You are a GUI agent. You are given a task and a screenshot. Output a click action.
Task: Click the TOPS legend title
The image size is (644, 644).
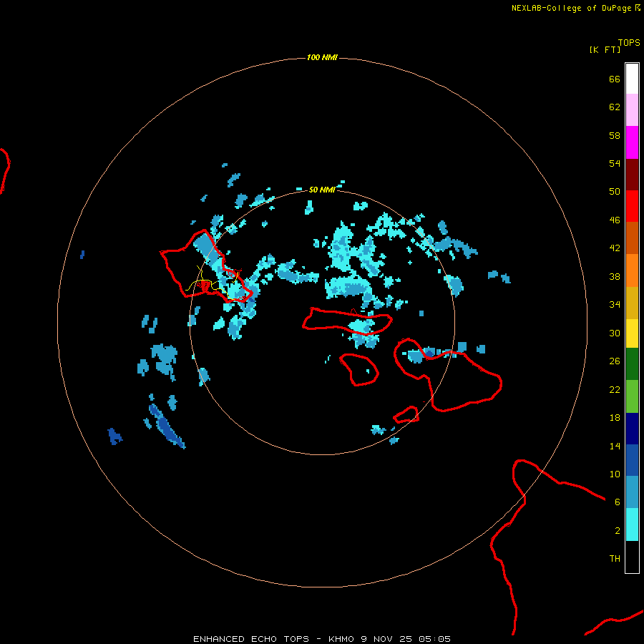point(629,42)
